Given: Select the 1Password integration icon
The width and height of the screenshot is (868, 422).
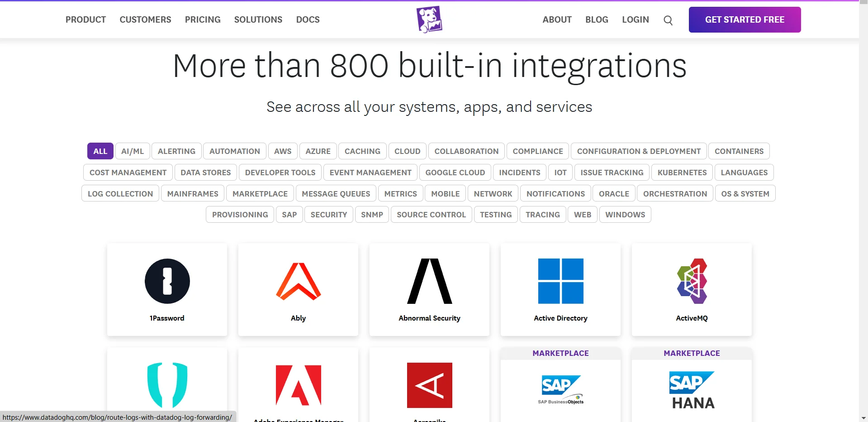Looking at the screenshot, I should click(167, 281).
